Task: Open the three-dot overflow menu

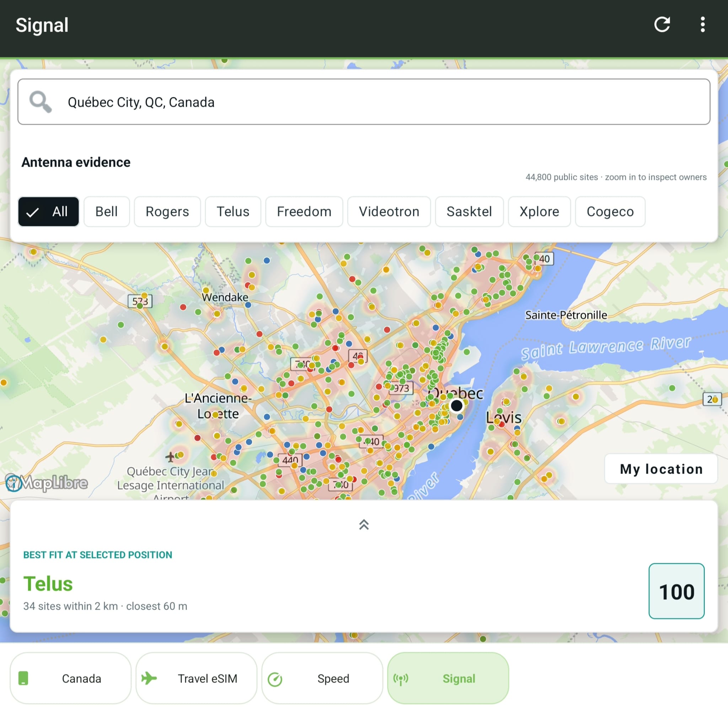Action: point(702,25)
